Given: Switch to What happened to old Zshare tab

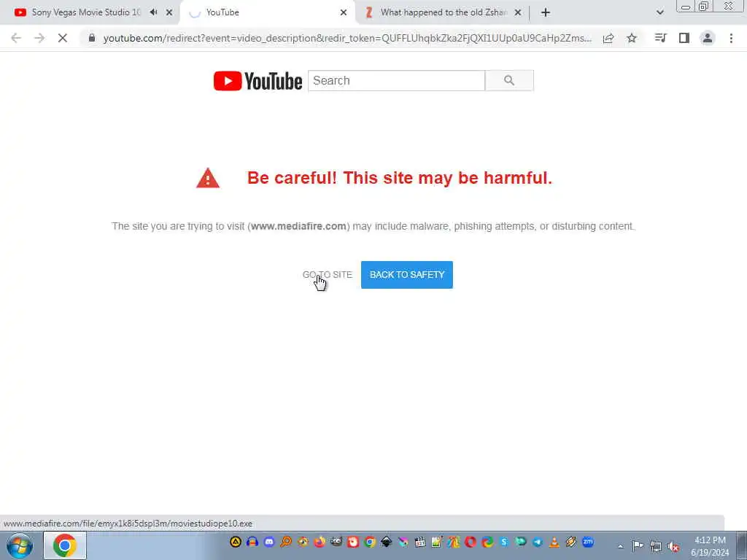Looking at the screenshot, I should tap(444, 12).
